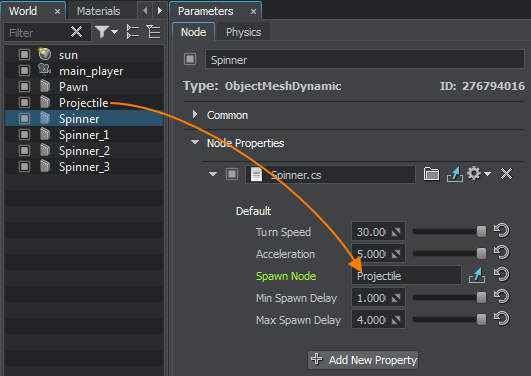Click the Acceleration slider handle
Screen dimensions: 531x376
point(481,253)
